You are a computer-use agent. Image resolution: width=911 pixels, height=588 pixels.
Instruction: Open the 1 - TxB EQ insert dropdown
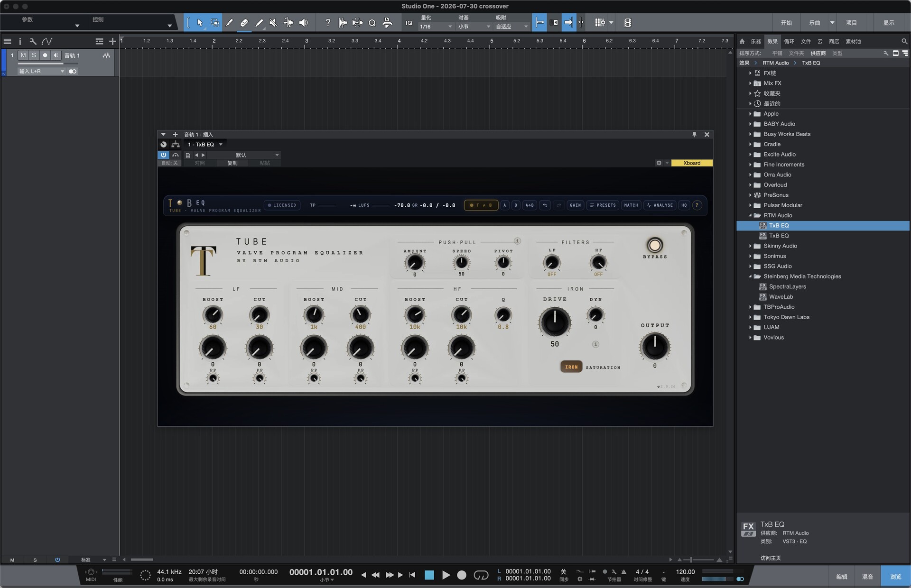[205, 145]
